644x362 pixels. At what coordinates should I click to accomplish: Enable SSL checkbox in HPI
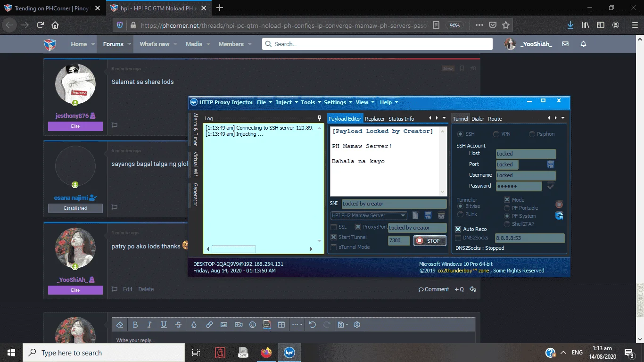point(334,227)
